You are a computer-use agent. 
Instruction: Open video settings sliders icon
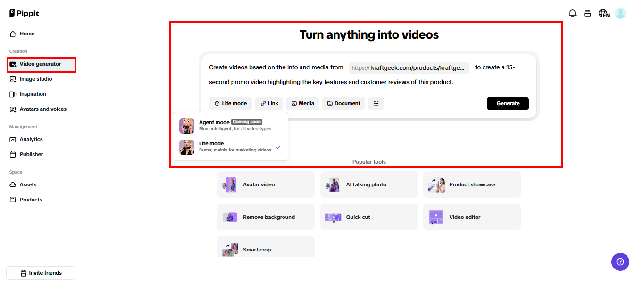tap(376, 103)
